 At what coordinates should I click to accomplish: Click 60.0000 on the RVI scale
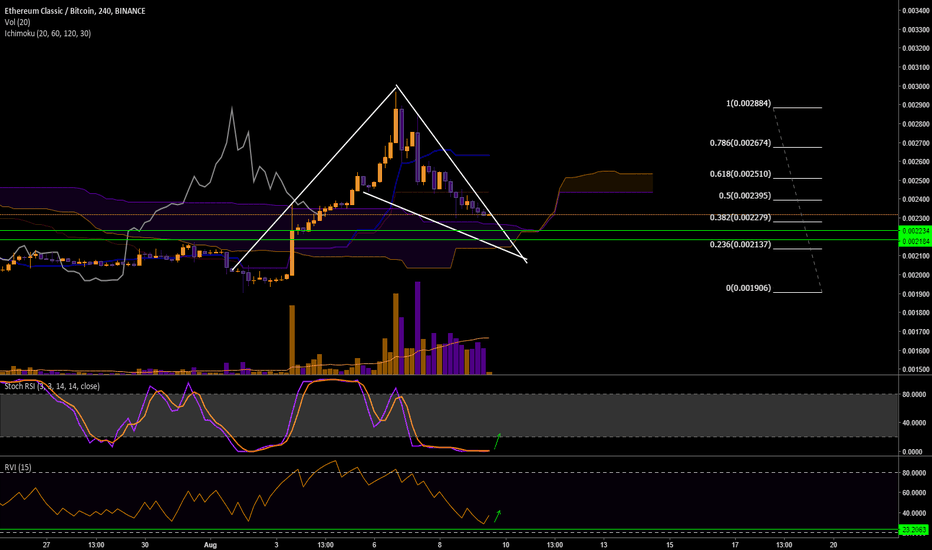point(914,493)
